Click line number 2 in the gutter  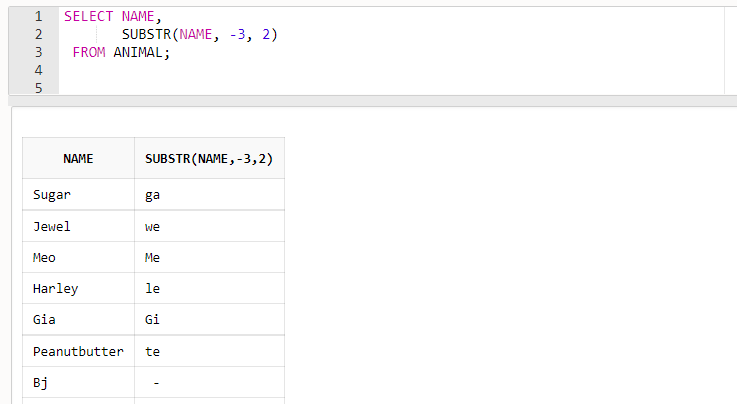click(39, 34)
